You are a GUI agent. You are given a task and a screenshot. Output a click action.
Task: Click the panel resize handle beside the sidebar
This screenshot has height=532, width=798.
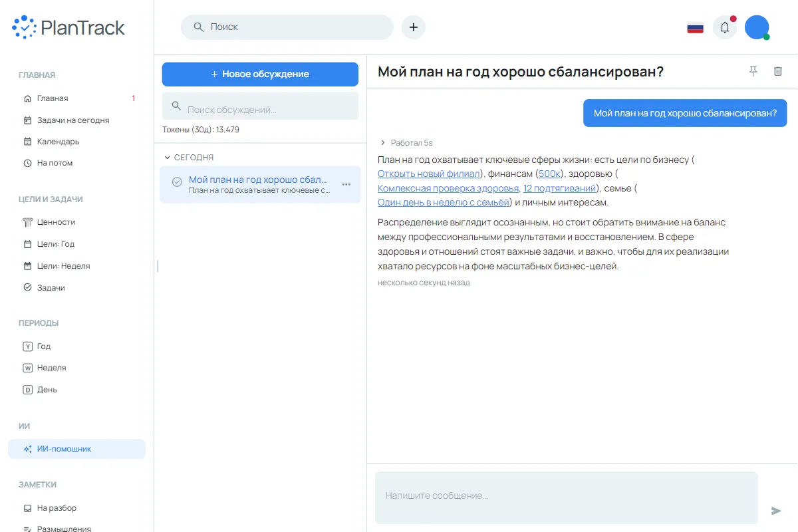pos(158,266)
